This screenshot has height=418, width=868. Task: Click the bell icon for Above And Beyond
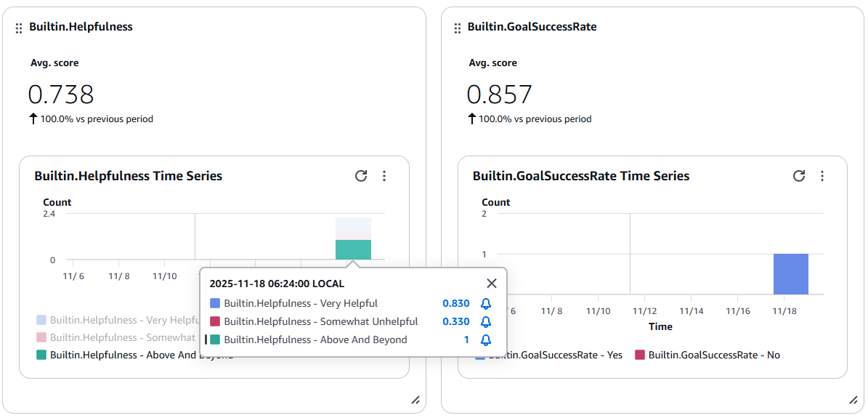coord(486,340)
